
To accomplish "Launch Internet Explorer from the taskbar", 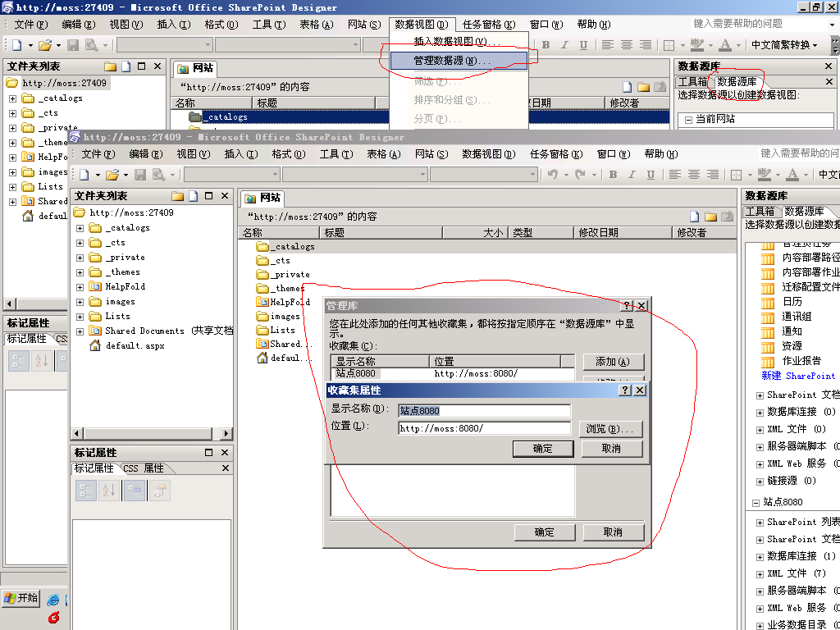I will (53, 600).
